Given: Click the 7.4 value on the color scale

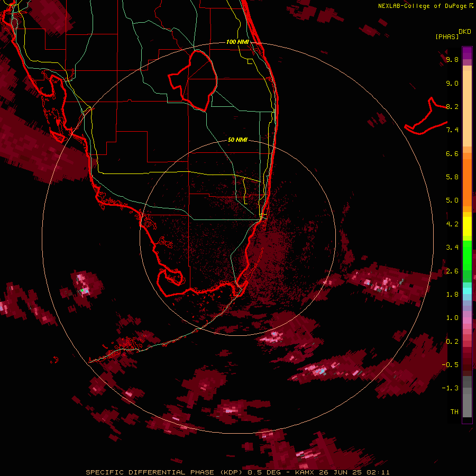Looking at the screenshot, I should 452,130.
